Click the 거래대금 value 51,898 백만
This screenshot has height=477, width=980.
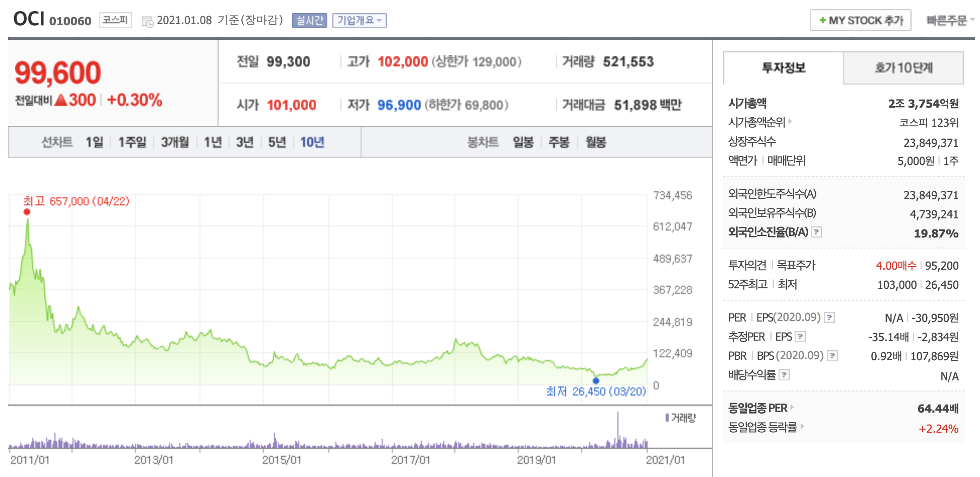pos(648,105)
